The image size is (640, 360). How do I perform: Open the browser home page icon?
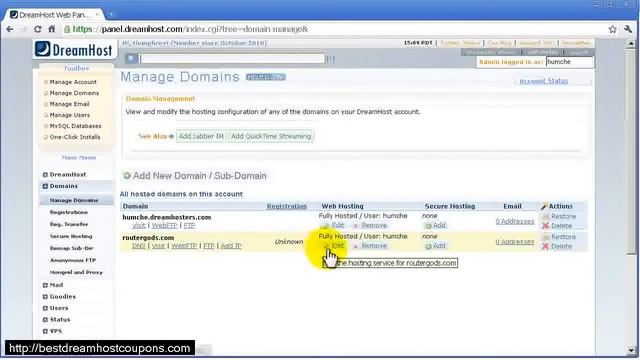coord(51,29)
